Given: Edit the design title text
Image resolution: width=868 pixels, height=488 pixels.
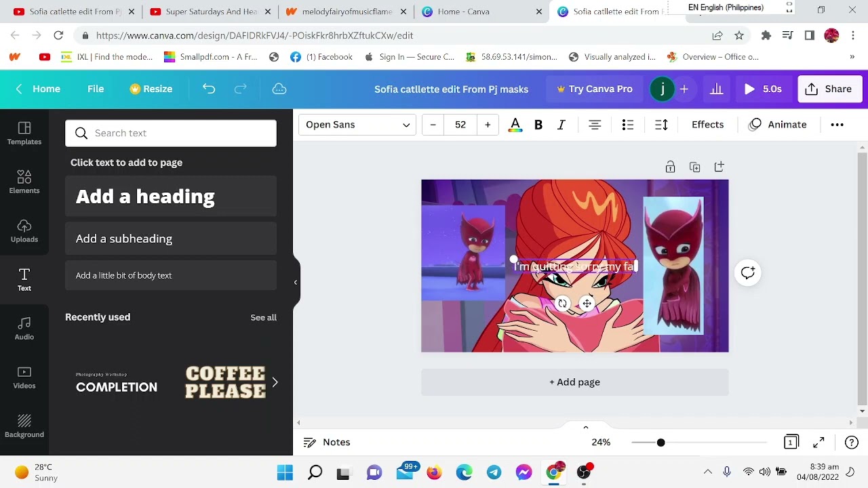Looking at the screenshot, I should 451,89.
